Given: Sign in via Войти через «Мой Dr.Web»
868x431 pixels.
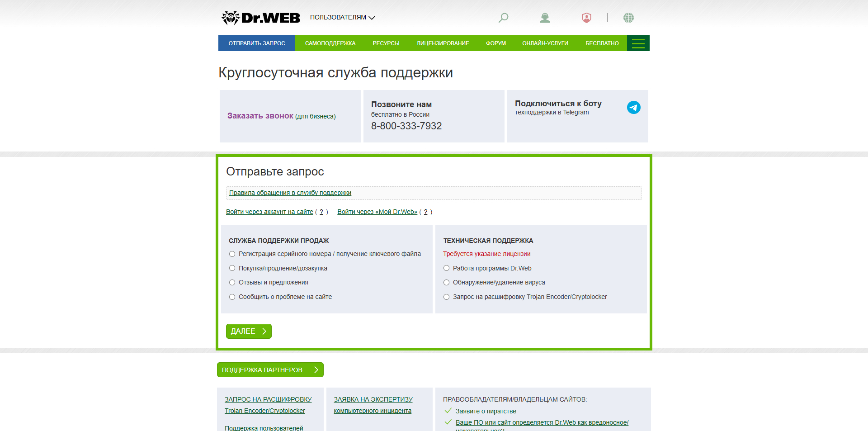Looking at the screenshot, I should (377, 211).
